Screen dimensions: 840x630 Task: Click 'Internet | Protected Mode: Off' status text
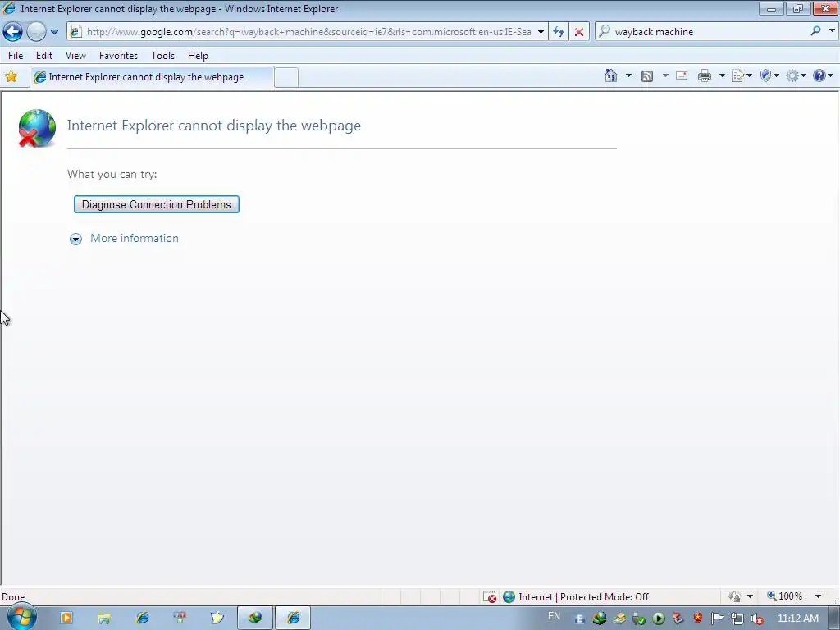583,597
